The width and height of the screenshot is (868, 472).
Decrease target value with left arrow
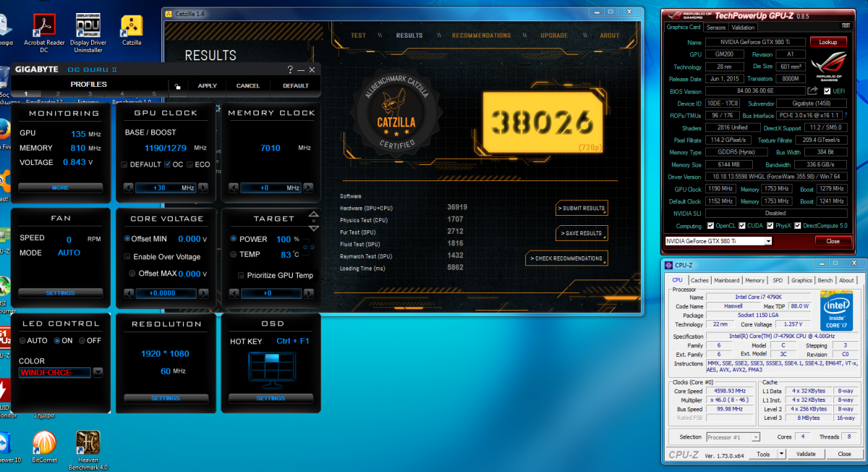(x=233, y=293)
